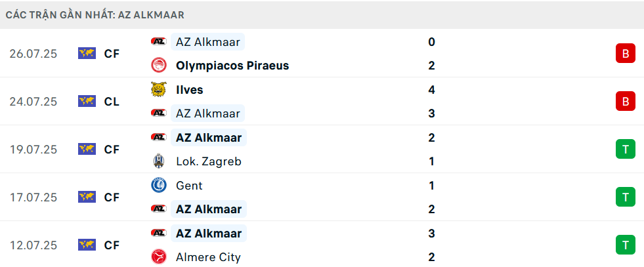Click the green T badge for Gent match
Screen dimensions: 644x267
[x=626, y=197]
